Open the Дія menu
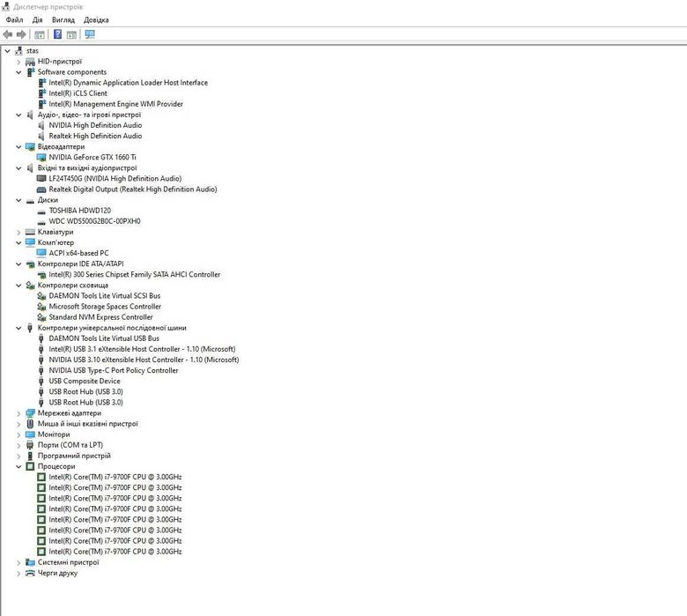 tap(37, 19)
